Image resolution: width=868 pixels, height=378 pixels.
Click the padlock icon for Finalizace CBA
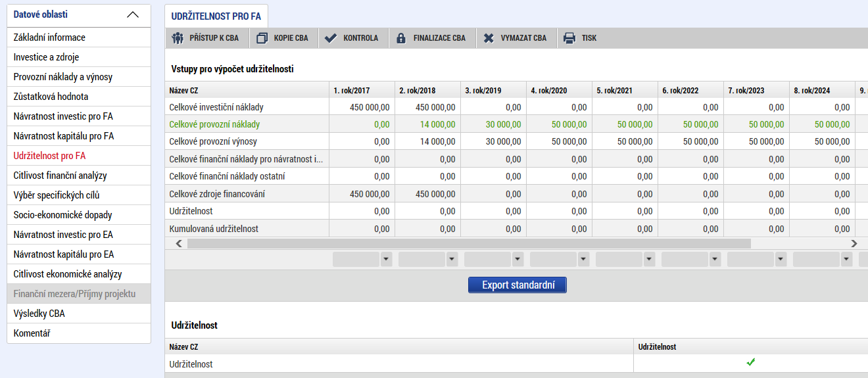pos(401,38)
